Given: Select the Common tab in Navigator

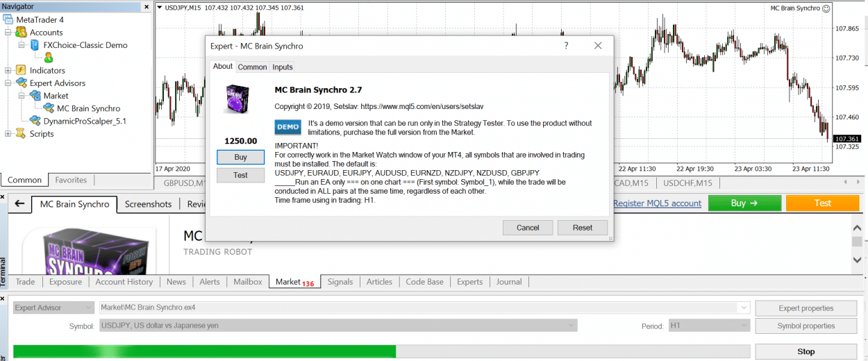Looking at the screenshot, I should pos(24,180).
